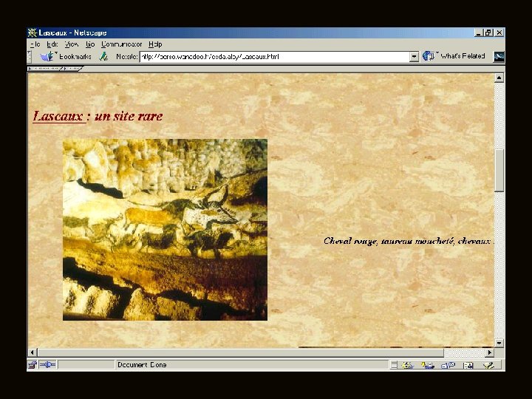
Task: Click the vertical scrollbar up arrow
Action: (x=499, y=78)
